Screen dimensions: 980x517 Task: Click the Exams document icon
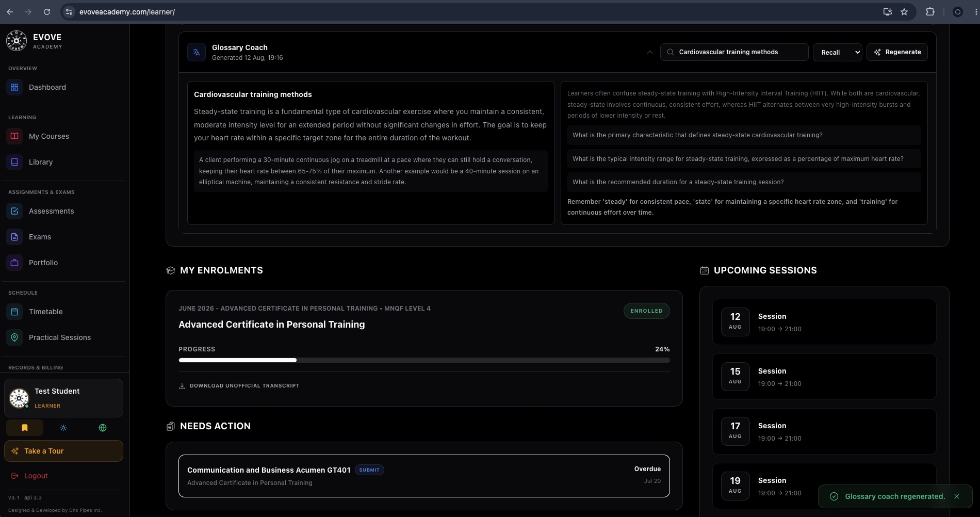14,237
